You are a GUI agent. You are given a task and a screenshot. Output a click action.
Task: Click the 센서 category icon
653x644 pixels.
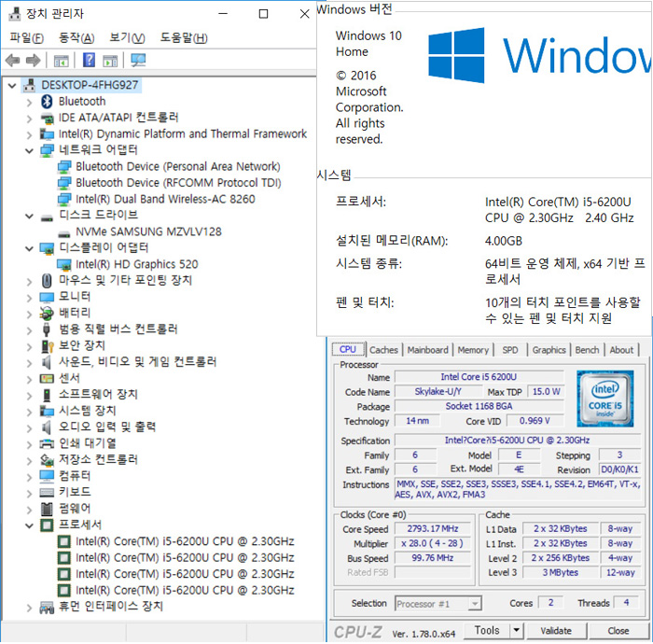47,378
